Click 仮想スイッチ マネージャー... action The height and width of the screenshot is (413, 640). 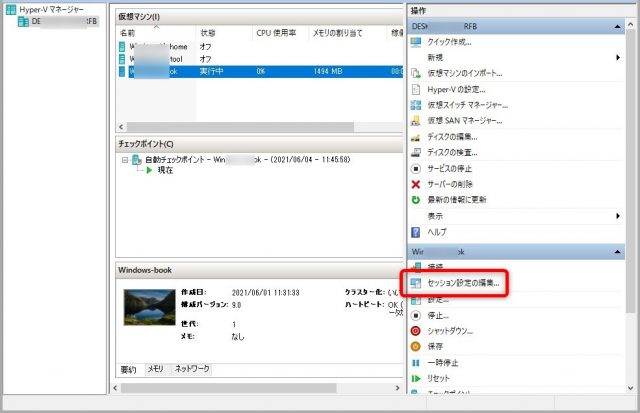pos(468,105)
